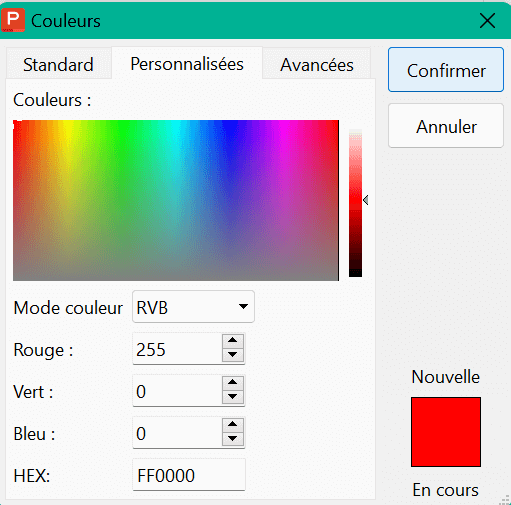Switch to the Standard tab
511x505 pixels.
(x=58, y=64)
